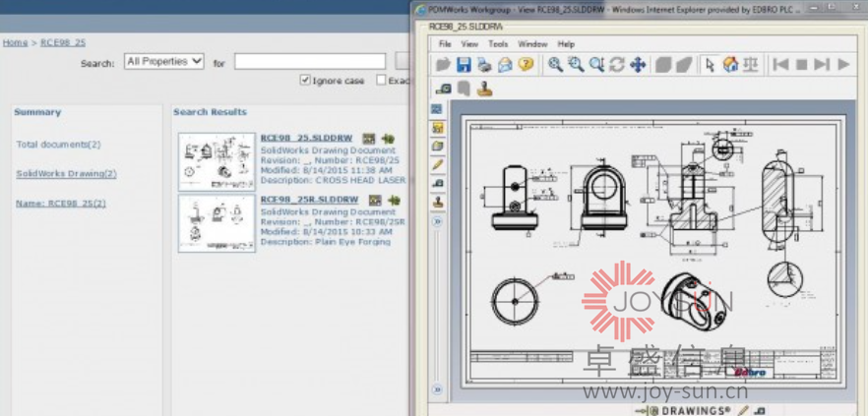Click the green icon beside RCE98_25R.SLDDRW
This screenshot has width=868, height=416.
click(x=394, y=200)
